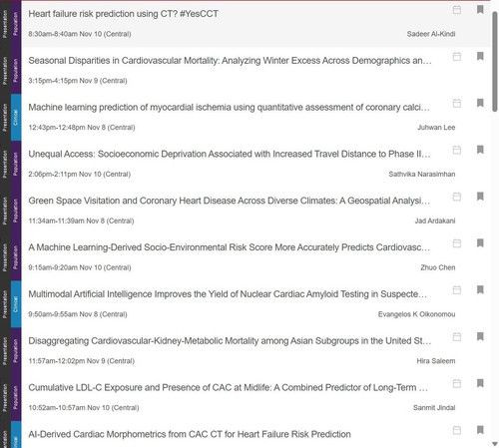This screenshot has width=499, height=448.
Task: Click calendar icon for Green Space Visitation talk
Action: coord(457,197)
